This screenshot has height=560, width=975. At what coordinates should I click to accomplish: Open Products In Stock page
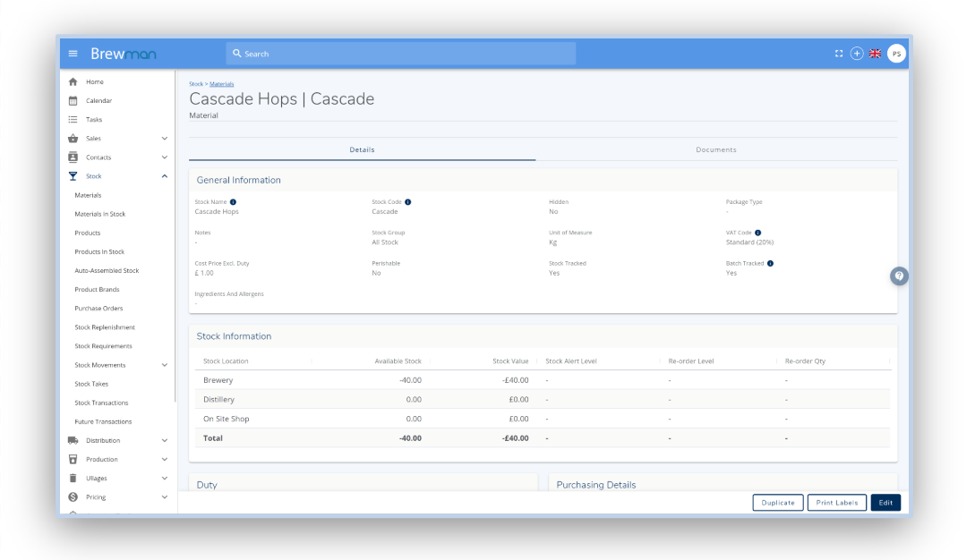point(99,251)
